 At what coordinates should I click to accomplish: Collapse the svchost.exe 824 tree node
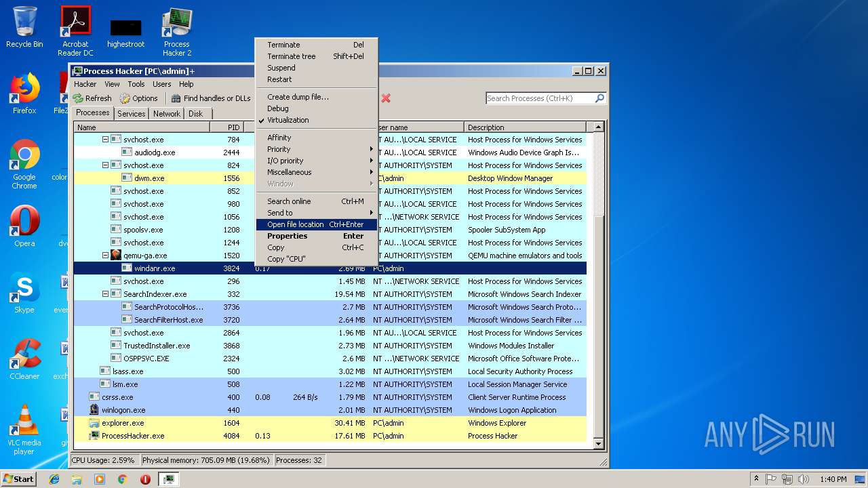[105, 165]
